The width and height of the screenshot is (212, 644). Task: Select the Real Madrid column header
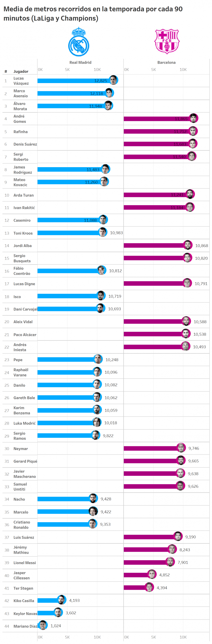80,63
